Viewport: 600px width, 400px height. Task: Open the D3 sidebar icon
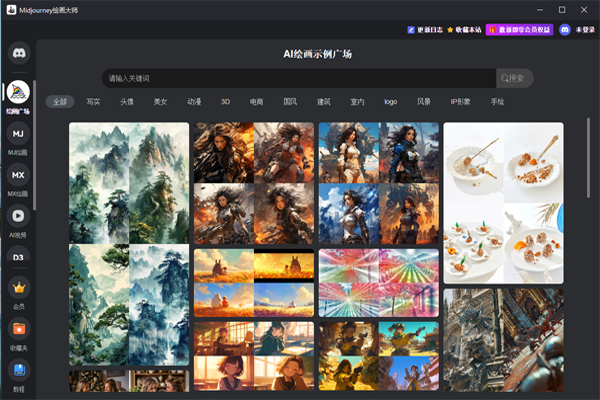[x=18, y=254]
